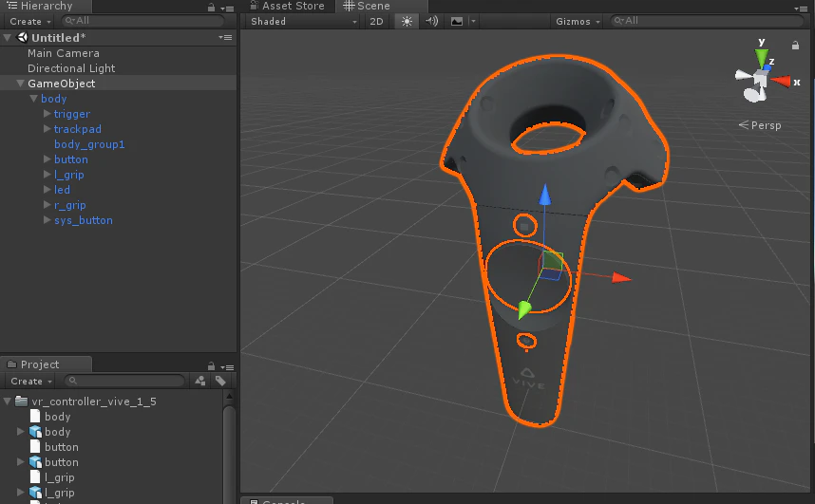Select button model cube icon
Viewport: 815px width, 504px height.
pos(35,462)
